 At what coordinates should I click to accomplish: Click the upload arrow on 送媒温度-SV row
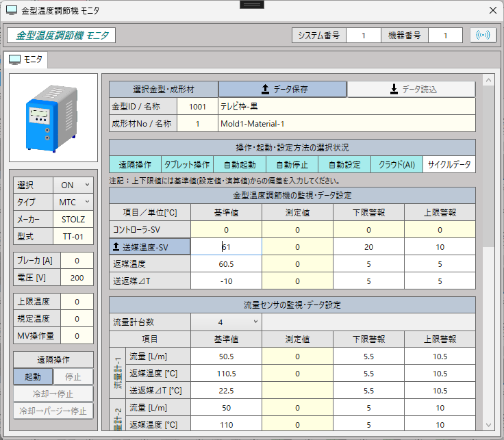(x=116, y=247)
